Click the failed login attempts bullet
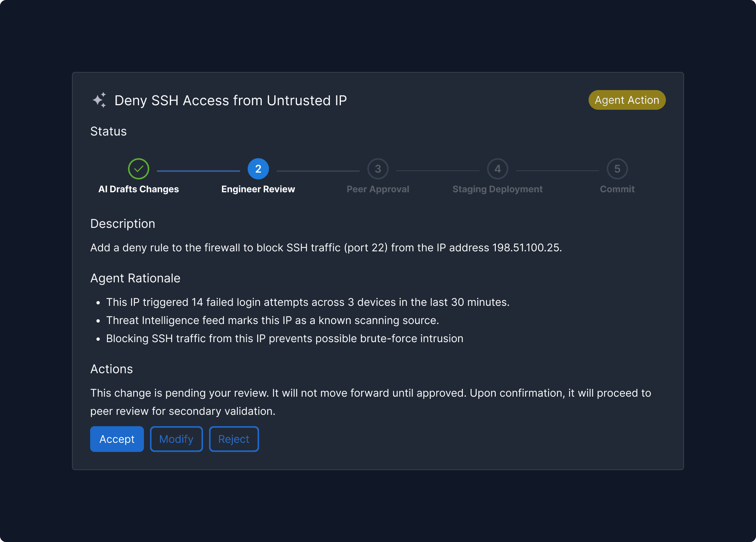The image size is (756, 542). pyautogui.click(x=308, y=302)
